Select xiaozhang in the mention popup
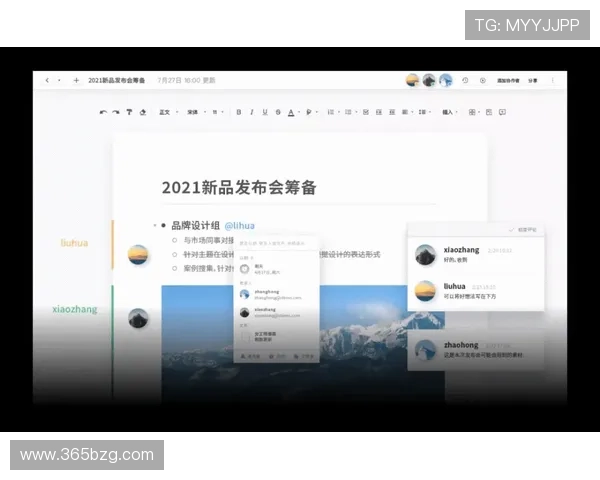Viewport: 600px width, 480px height. click(x=276, y=312)
